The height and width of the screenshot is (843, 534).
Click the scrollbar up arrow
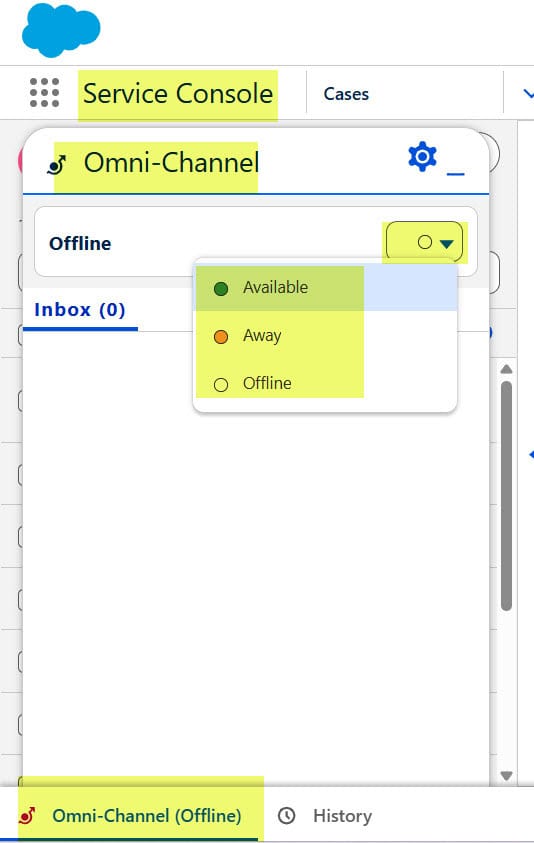coord(506,369)
